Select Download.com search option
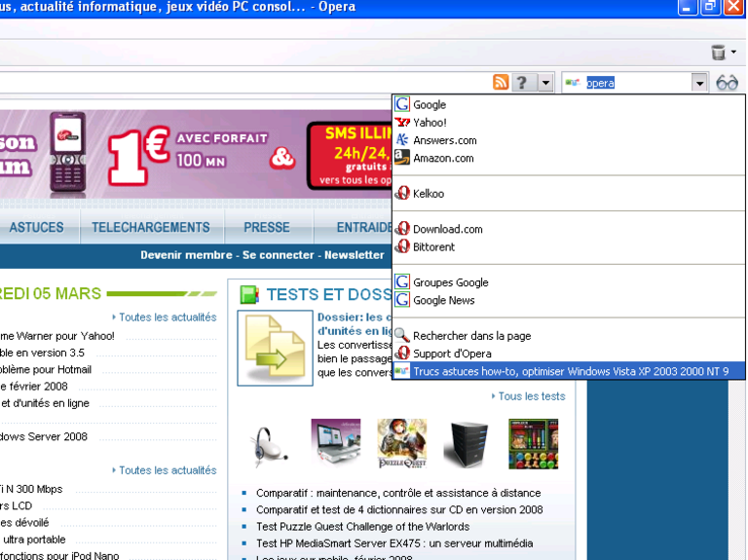Image resolution: width=748 pixels, height=560 pixels. pos(569,229)
